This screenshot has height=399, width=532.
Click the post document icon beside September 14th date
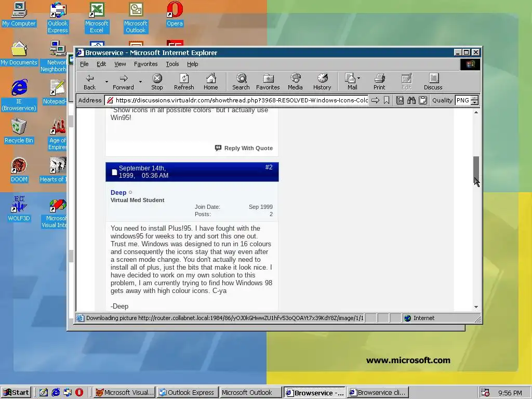click(114, 172)
